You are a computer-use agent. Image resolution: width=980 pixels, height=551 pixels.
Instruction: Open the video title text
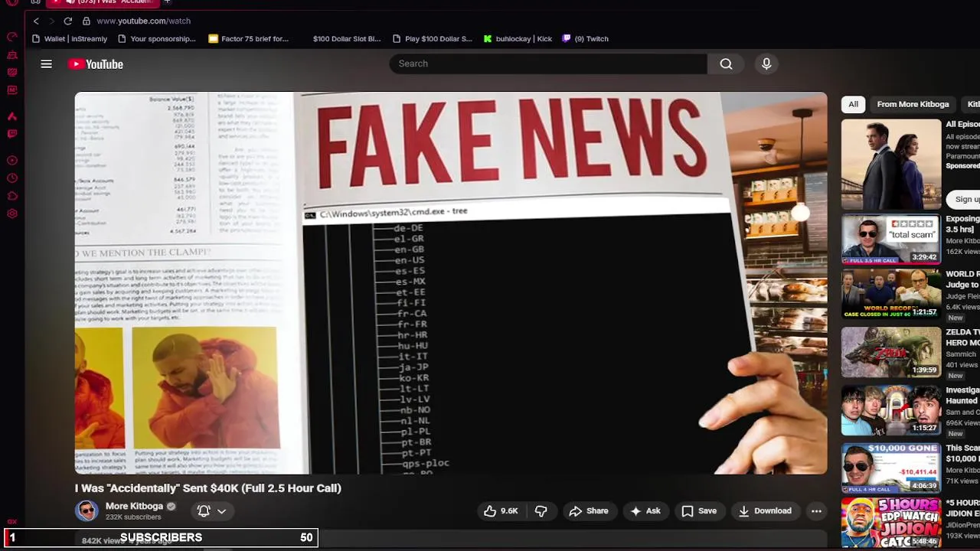pos(208,488)
